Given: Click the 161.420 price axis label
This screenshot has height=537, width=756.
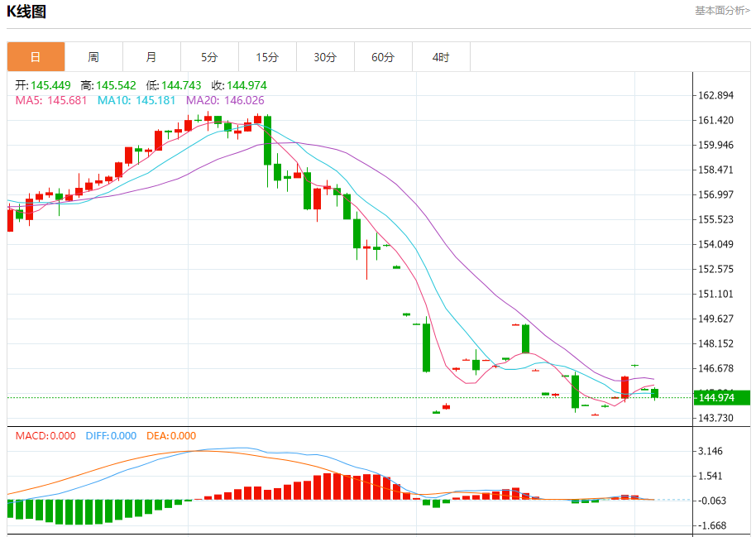Looking at the screenshot, I should 716,120.
